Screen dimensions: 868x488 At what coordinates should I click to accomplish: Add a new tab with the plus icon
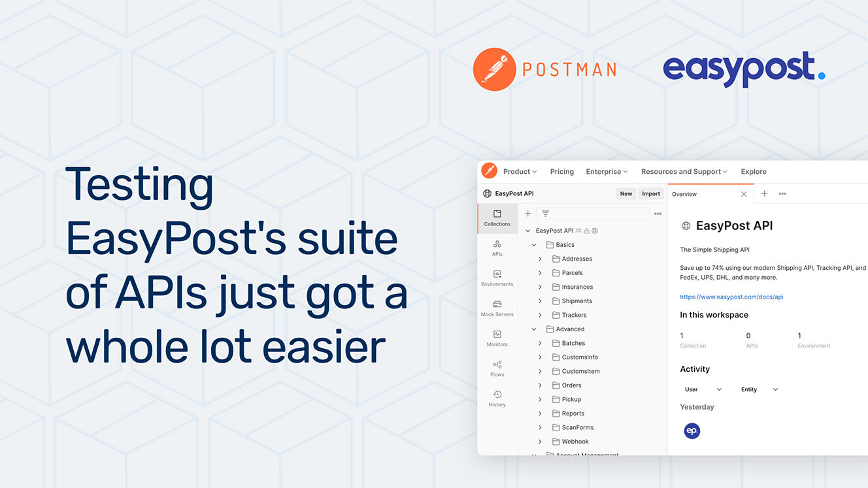pos(764,194)
